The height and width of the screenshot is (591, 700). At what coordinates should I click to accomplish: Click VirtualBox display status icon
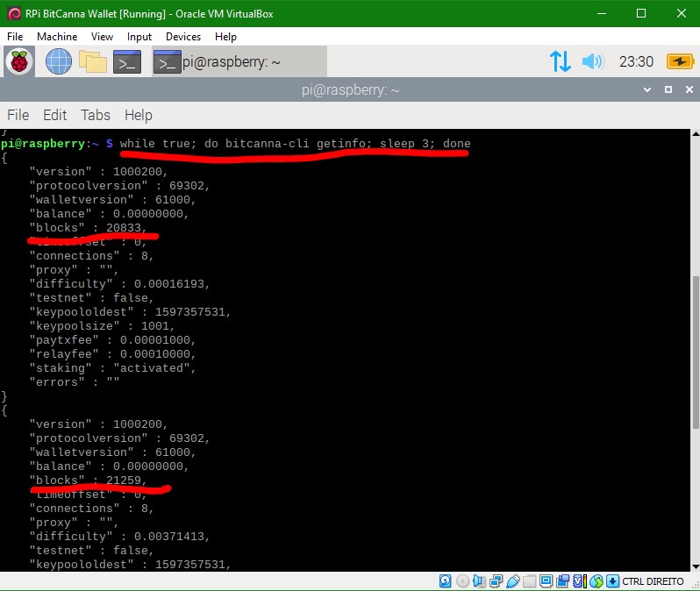pyautogui.click(x=546, y=581)
